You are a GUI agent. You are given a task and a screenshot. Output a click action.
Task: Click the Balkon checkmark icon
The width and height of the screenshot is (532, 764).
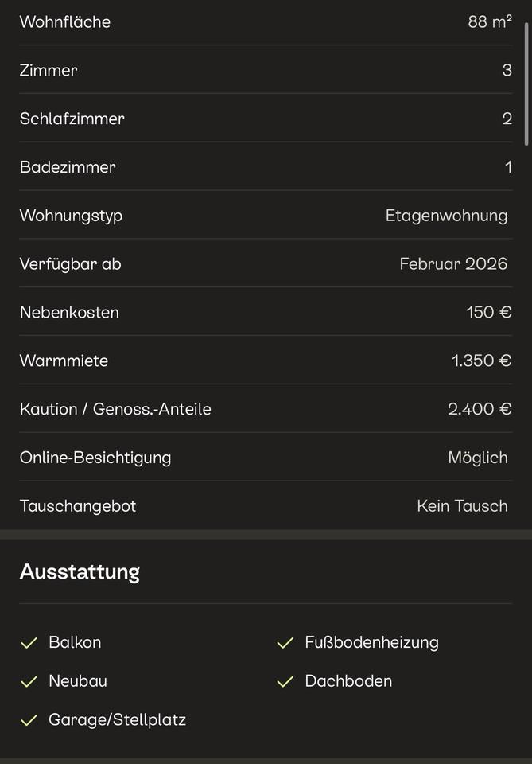tap(29, 643)
